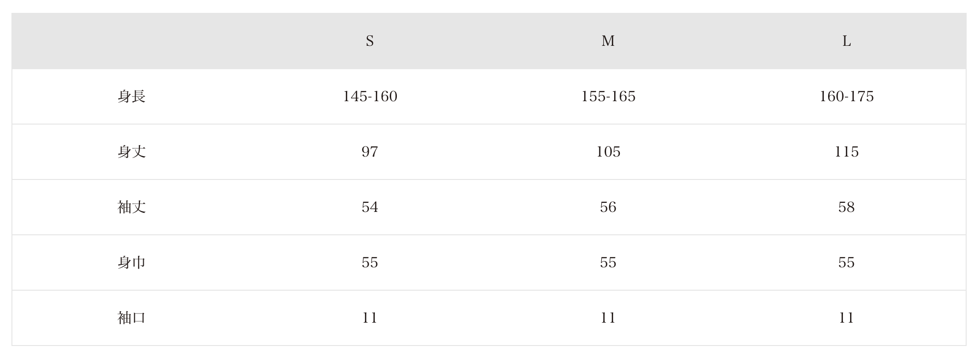980x357 pixels.
Task: Select the 袖丈 row label
Action: pos(131,208)
